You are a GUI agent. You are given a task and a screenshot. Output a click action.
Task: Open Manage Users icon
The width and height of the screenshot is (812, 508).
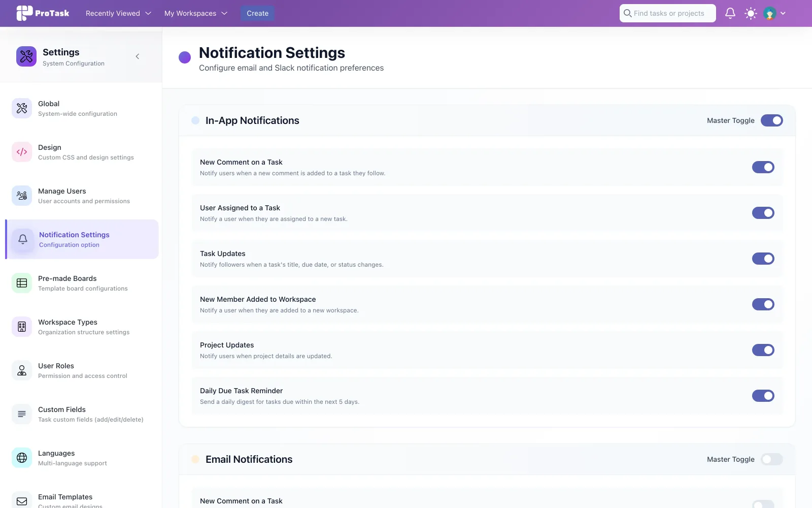pos(22,196)
